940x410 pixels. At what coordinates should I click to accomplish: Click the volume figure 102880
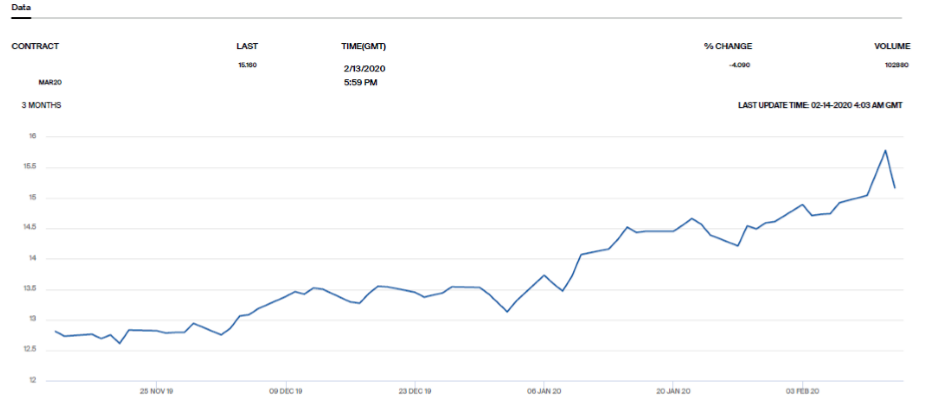click(x=896, y=65)
